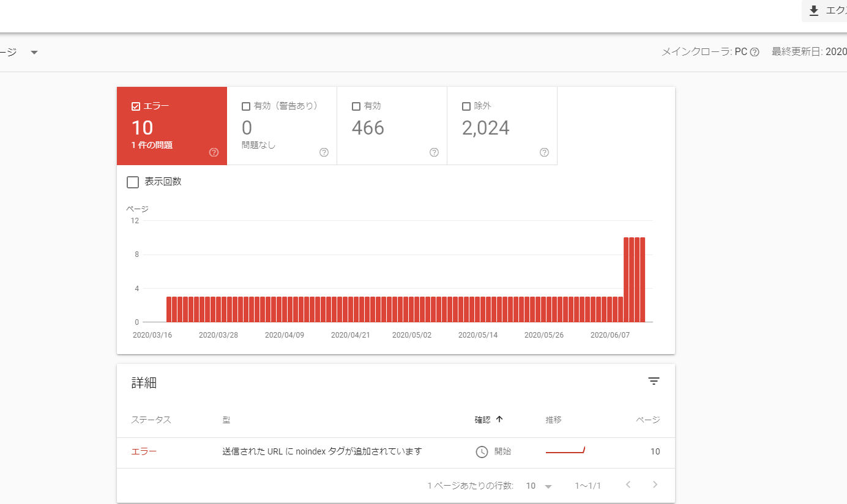
Task: Click the clock icon next to 開始
Action: click(x=482, y=452)
